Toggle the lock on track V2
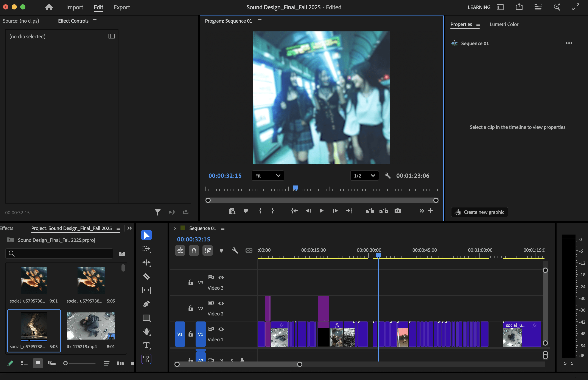This screenshot has width=588, height=380. [190, 308]
